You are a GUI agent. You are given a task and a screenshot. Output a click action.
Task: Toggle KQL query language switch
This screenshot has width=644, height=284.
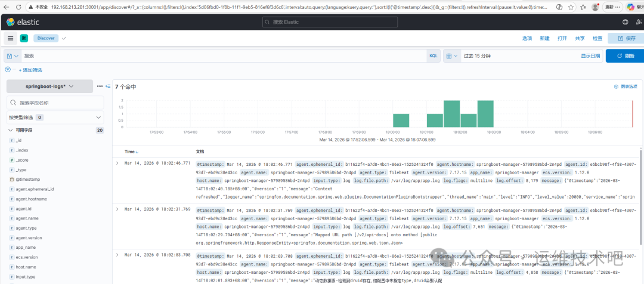pos(434,56)
